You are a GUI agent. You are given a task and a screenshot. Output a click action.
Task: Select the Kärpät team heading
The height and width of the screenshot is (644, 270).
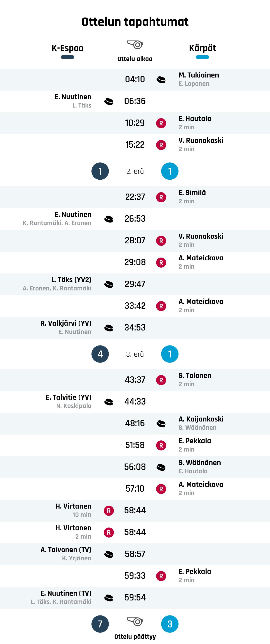(202, 48)
